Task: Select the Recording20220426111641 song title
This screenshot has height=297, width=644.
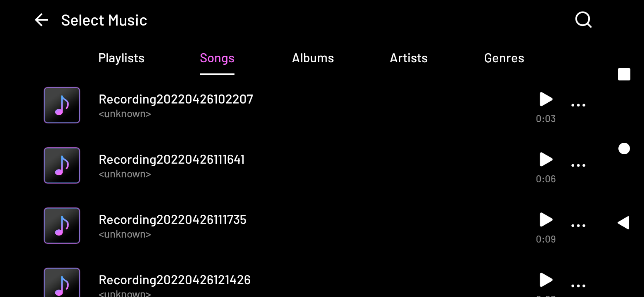Action: coord(172,160)
